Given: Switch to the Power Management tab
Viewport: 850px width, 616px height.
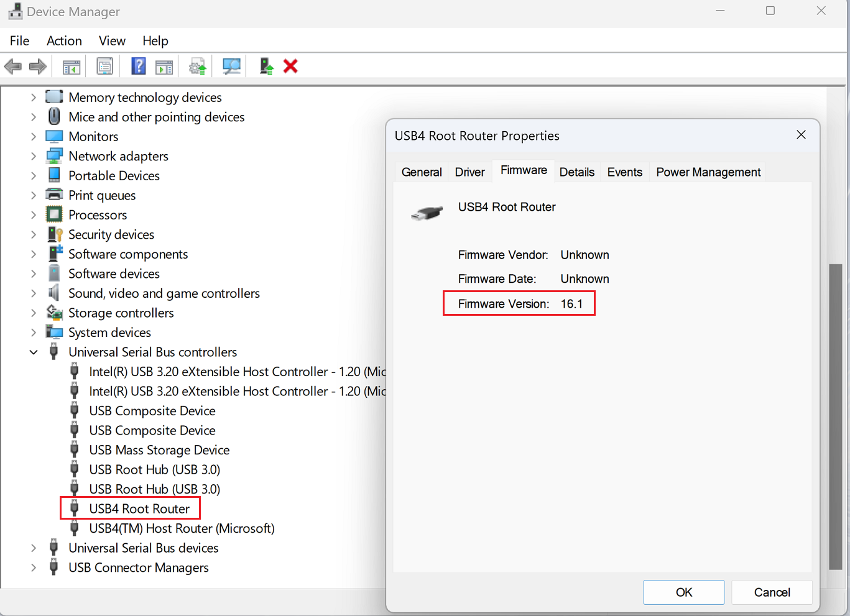Looking at the screenshot, I should (x=708, y=172).
